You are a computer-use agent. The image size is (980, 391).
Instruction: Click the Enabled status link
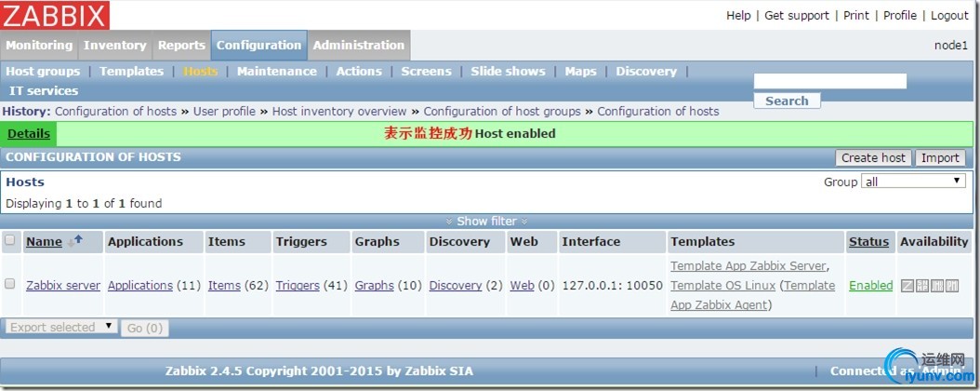coord(870,285)
